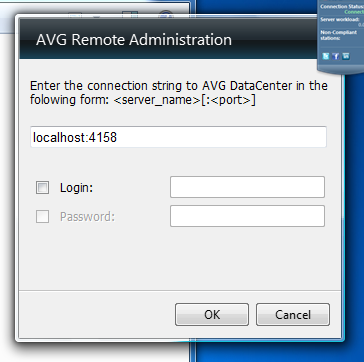This screenshot has height=362, width=364.
Task: Tick the greyed-out Password checkbox
Action: pos(42,217)
